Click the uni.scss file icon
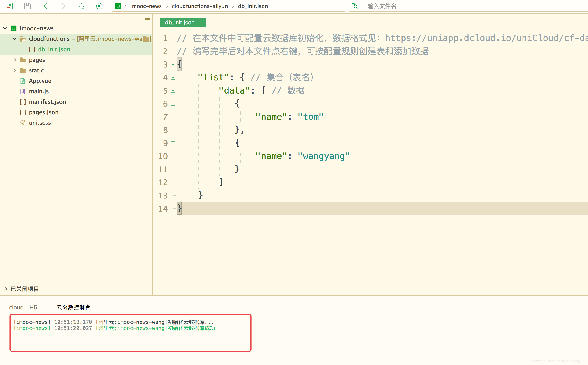 tap(23, 123)
